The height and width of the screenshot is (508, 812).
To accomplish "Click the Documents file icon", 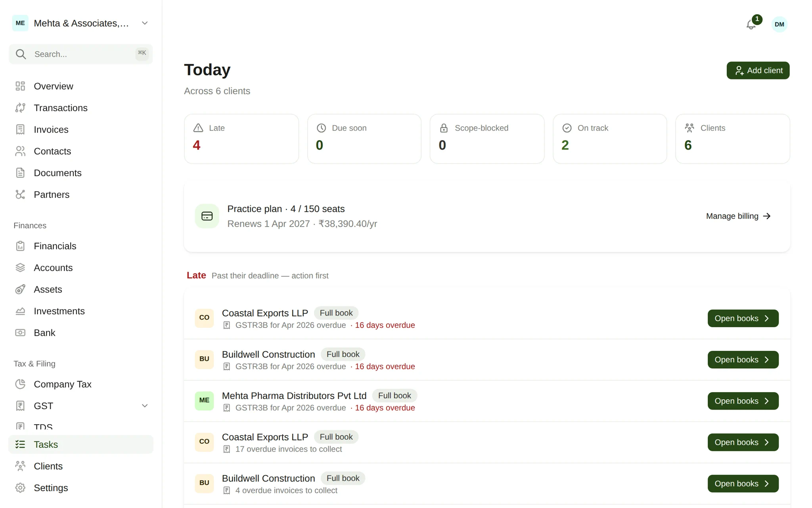I will pyautogui.click(x=20, y=173).
